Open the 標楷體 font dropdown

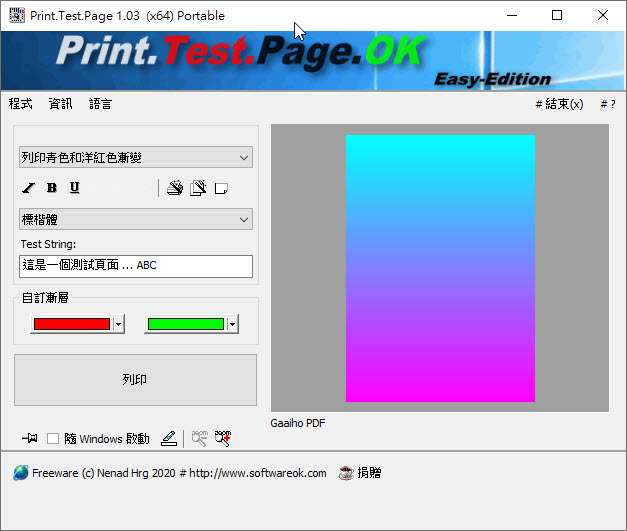pyautogui.click(x=136, y=219)
